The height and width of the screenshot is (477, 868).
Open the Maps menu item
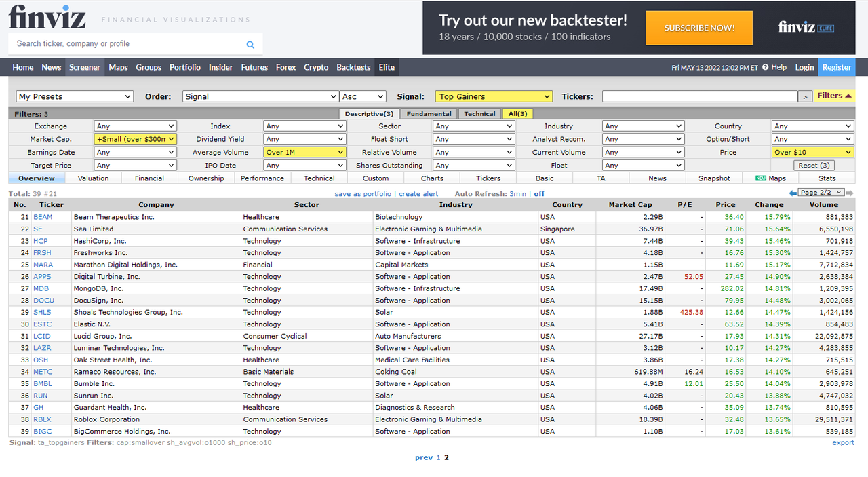pos(118,67)
